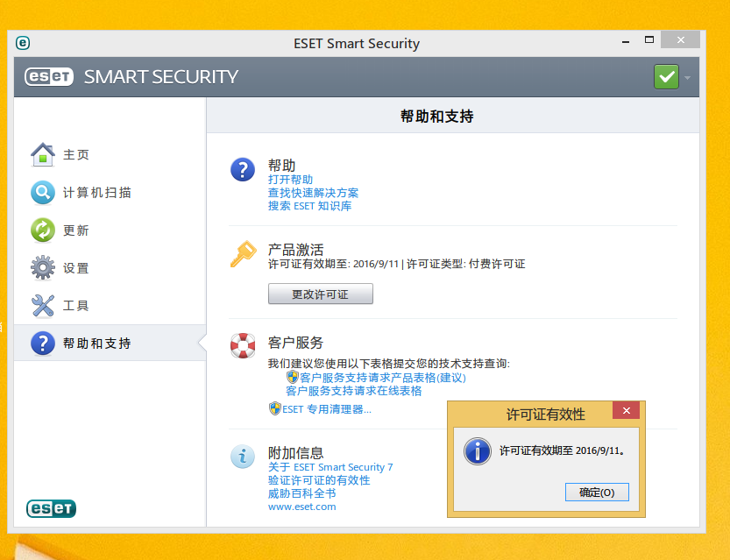Minimize the ESET Smart Security window
Viewport: 730px width, 560px height.
(x=626, y=42)
